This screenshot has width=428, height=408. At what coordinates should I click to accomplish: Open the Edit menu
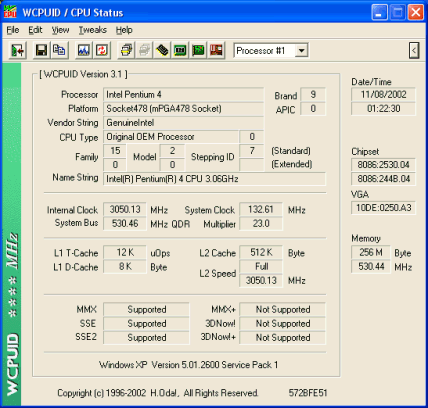[x=35, y=30]
